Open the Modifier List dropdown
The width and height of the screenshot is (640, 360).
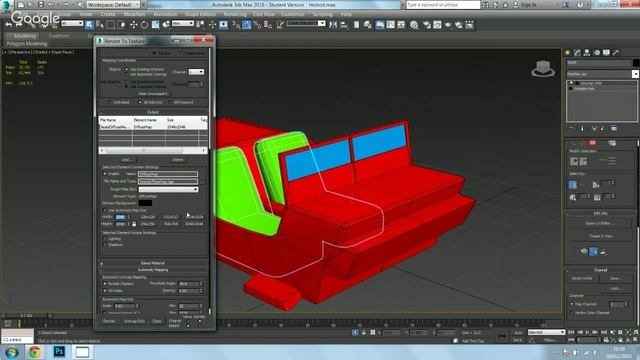pyautogui.click(x=602, y=74)
